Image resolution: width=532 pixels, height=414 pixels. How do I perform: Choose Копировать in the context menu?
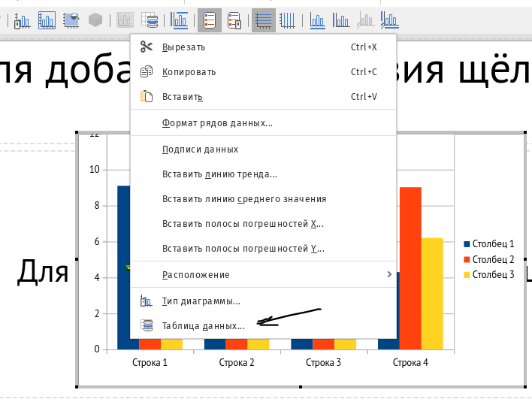[263, 72]
